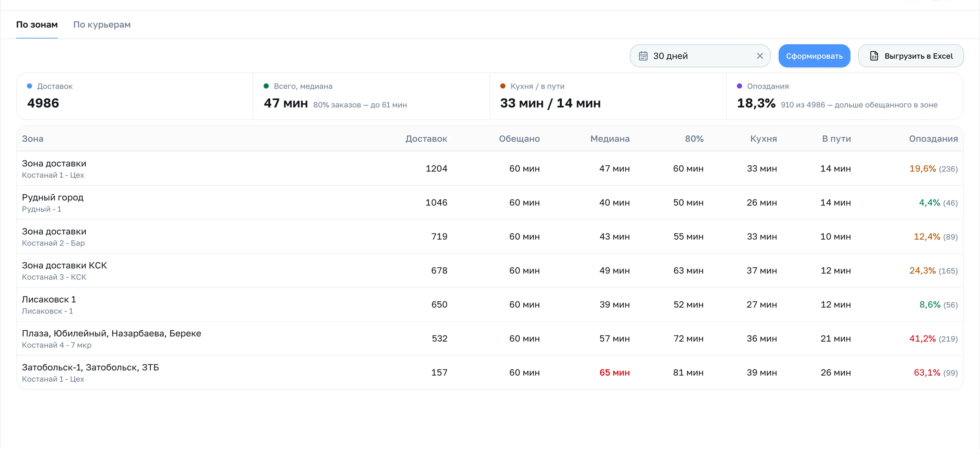Click the 81 мин 80% cell
This screenshot has width=980, height=449.
pyautogui.click(x=688, y=373)
